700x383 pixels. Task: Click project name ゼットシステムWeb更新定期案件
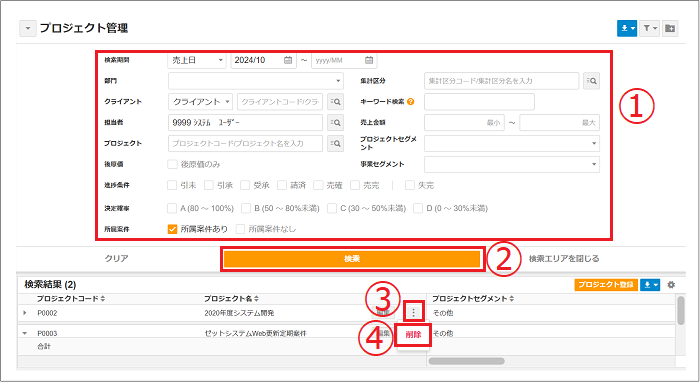coord(255,333)
